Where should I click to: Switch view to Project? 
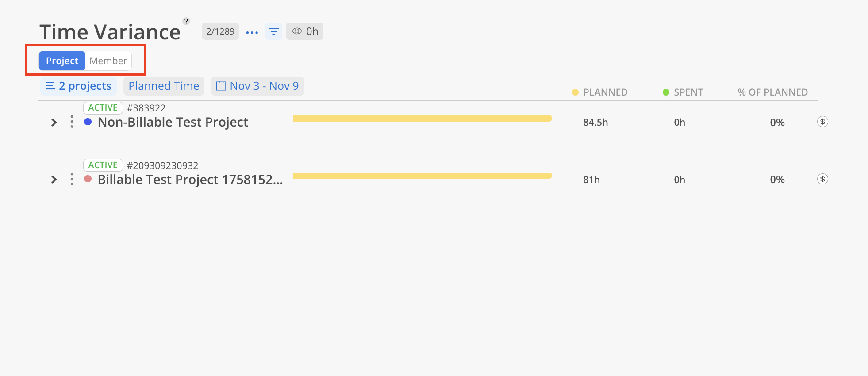[x=62, y=61]
